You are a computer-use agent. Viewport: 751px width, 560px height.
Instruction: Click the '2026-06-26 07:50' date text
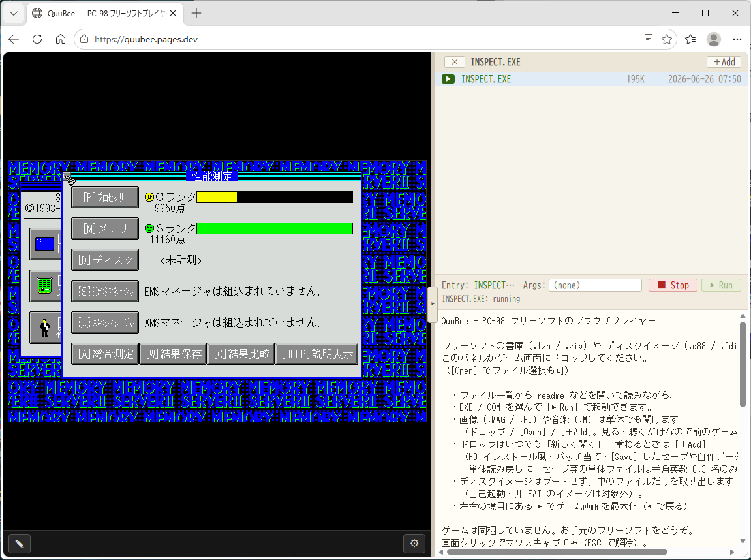705,79
